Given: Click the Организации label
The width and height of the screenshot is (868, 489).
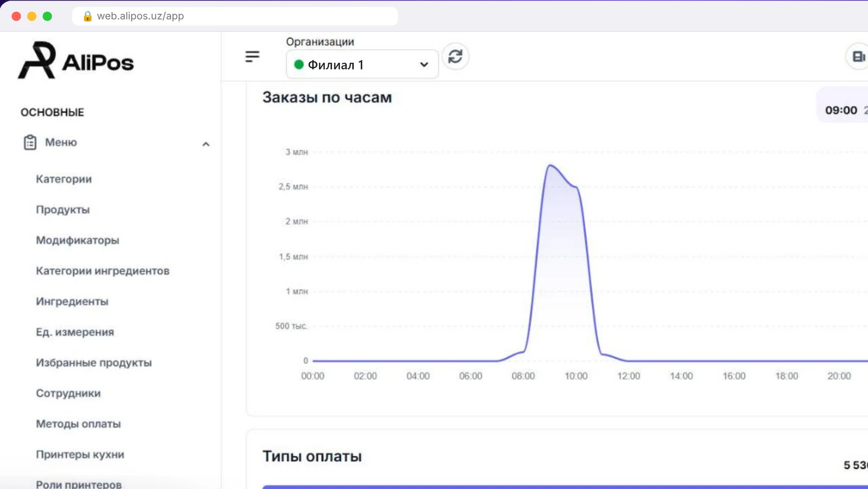Looking at the screenshot, I should tap(320, 42).
